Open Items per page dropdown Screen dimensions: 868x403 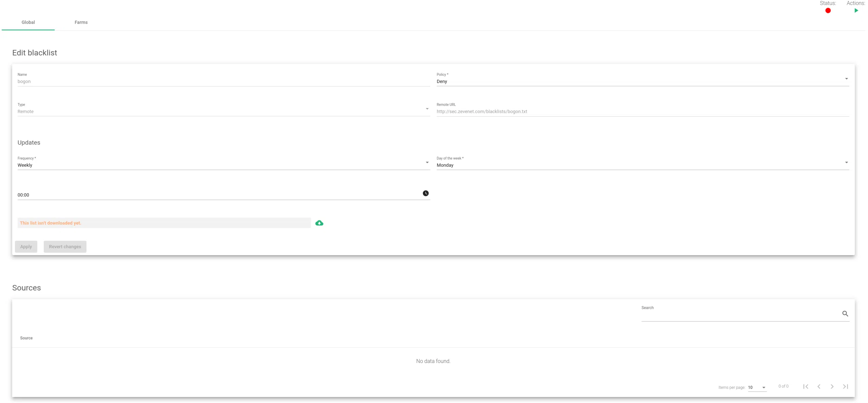[x=757, y=387]
